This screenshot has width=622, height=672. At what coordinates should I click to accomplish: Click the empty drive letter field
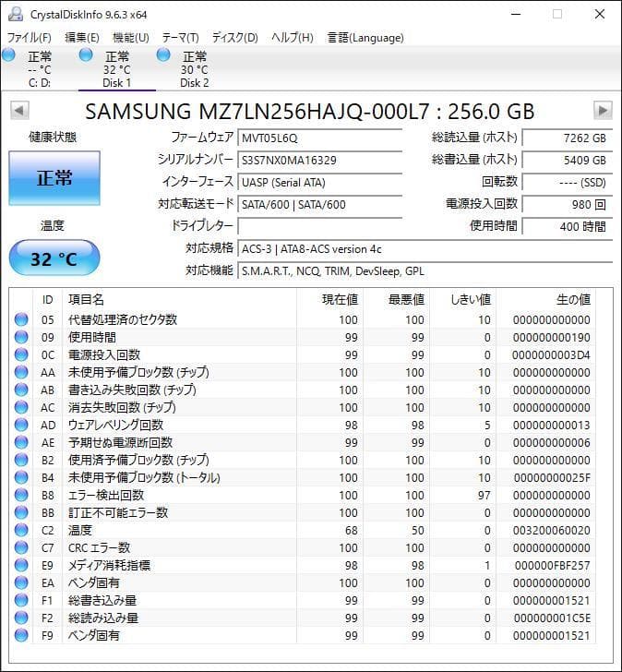pyautogui.click(x=319, y=227)
